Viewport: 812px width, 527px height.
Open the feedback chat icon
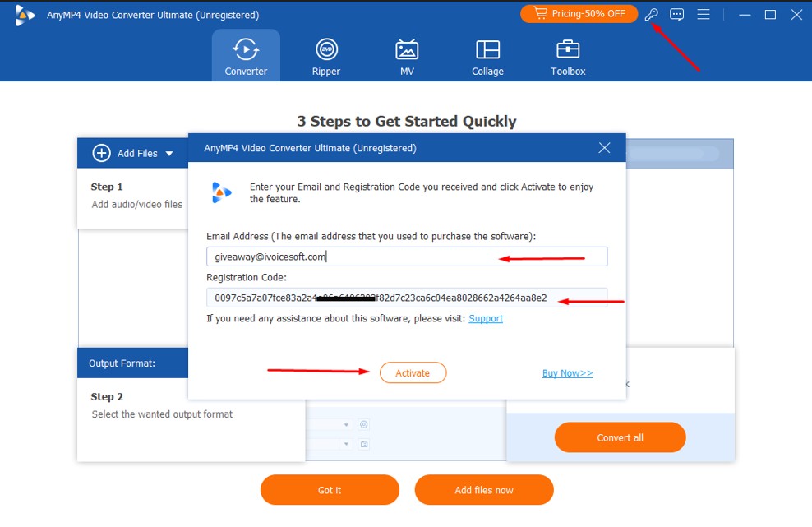point(676,14)
